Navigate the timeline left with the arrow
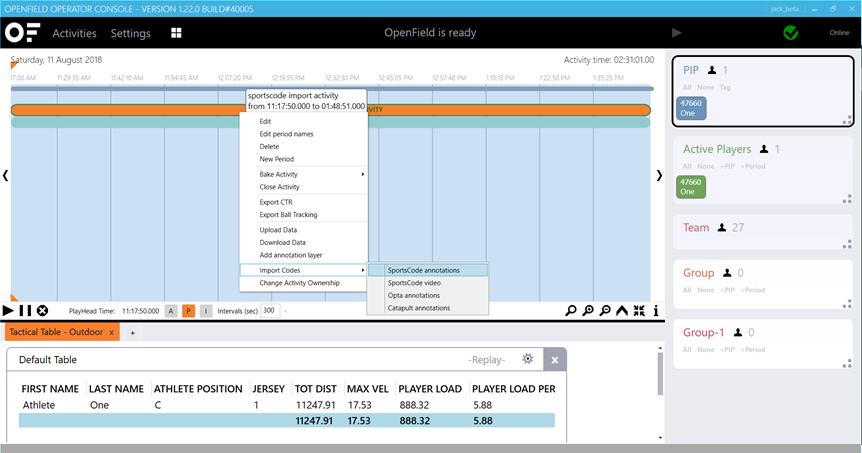 click(x=5, y=175)
